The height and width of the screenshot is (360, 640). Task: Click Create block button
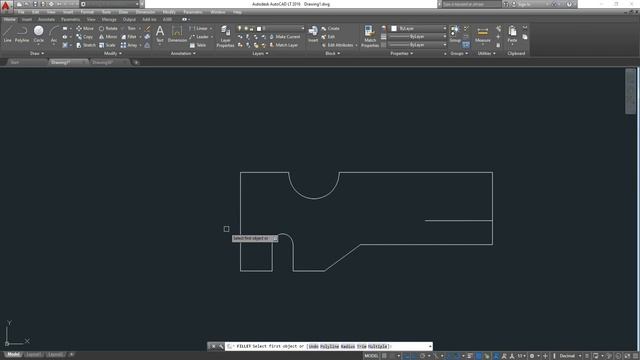pyautogui.click(x=331, y=29)
